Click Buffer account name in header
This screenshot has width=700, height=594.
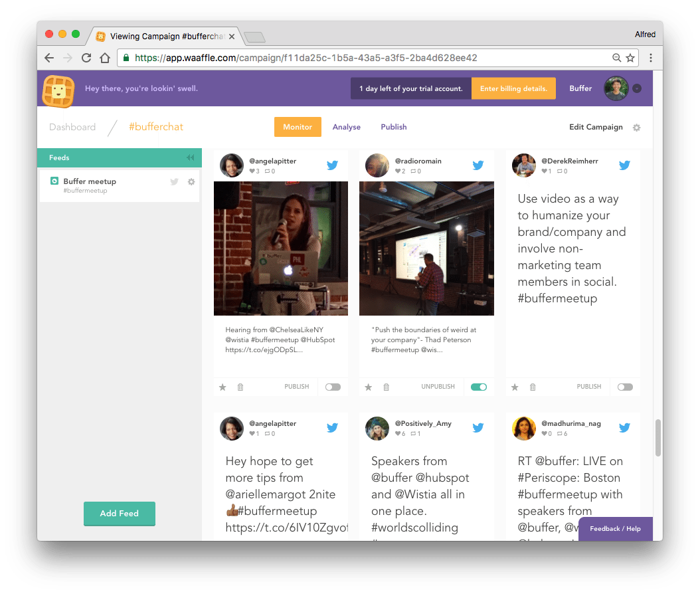coord(580,88)
